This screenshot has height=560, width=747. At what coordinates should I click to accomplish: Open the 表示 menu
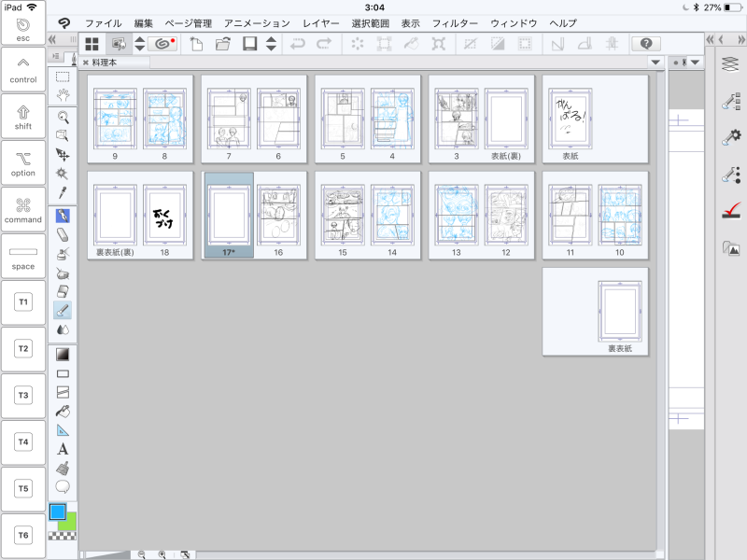click(x=410, y=23)
